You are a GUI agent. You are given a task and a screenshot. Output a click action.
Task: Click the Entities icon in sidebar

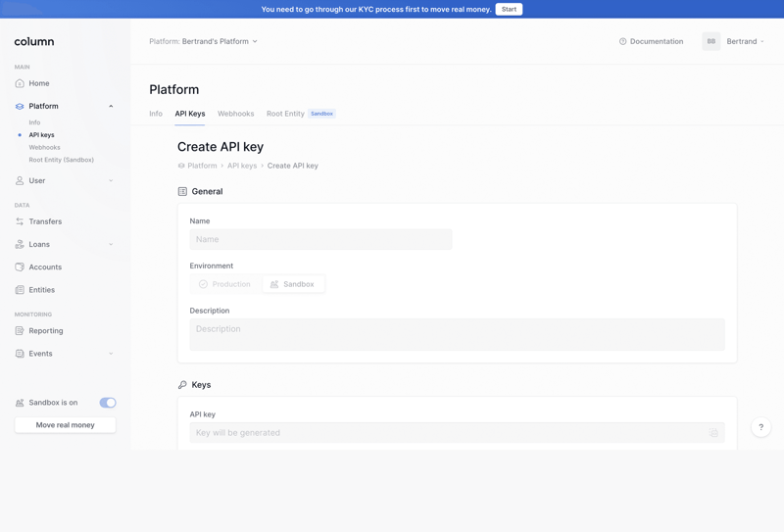pyautogui.click(x=20, y=290)
